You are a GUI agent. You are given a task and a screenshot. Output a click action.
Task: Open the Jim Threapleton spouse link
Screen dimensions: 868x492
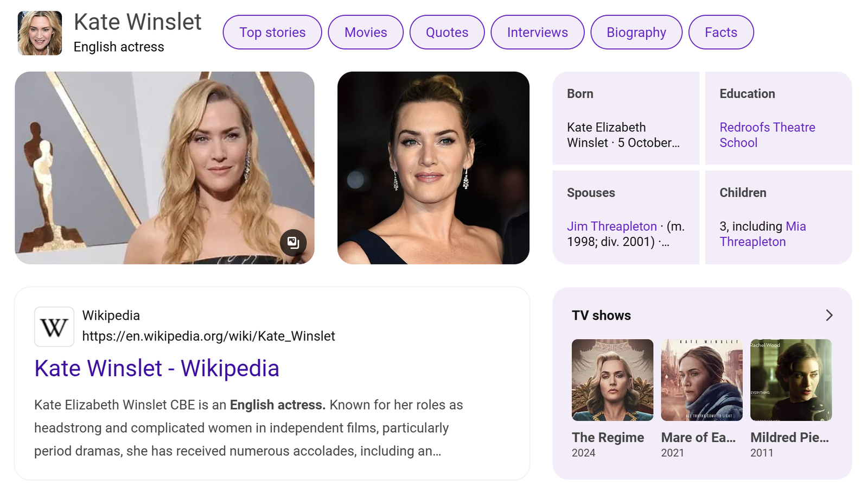coord(611,226)
